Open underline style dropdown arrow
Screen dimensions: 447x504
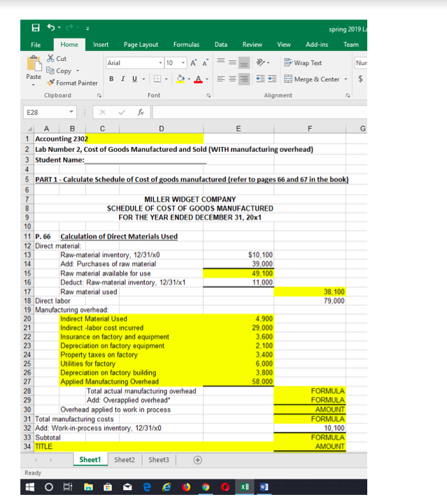tap(143, 79)
